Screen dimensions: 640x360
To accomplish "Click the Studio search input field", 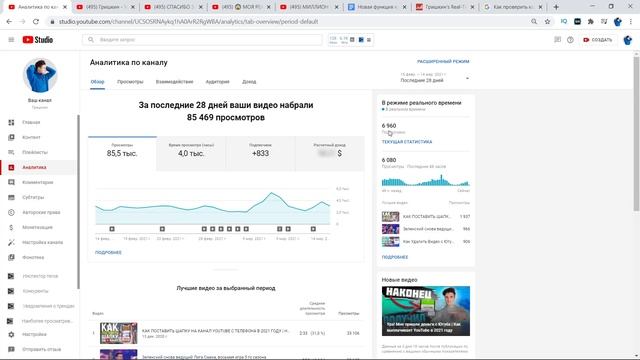I will pyautogui.click(x=202, y=40).
